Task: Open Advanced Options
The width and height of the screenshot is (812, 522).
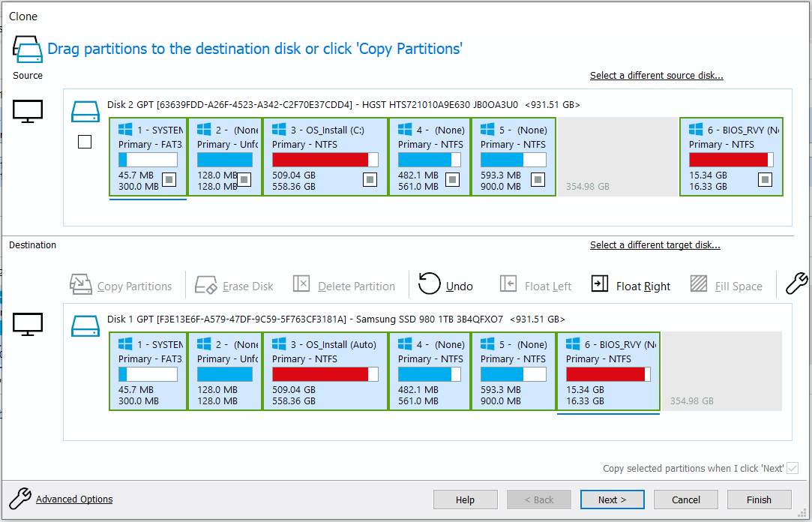Action: 74,499
